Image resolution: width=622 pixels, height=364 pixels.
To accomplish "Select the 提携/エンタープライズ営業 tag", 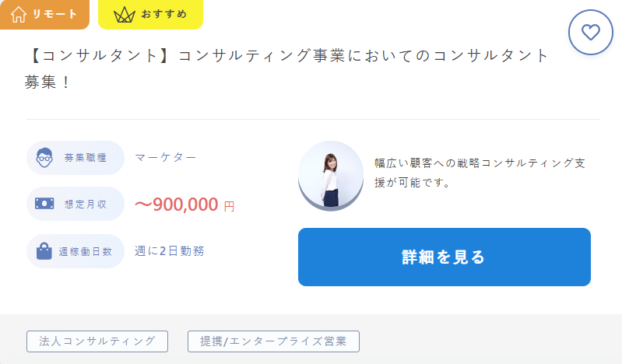I will 273,341.
